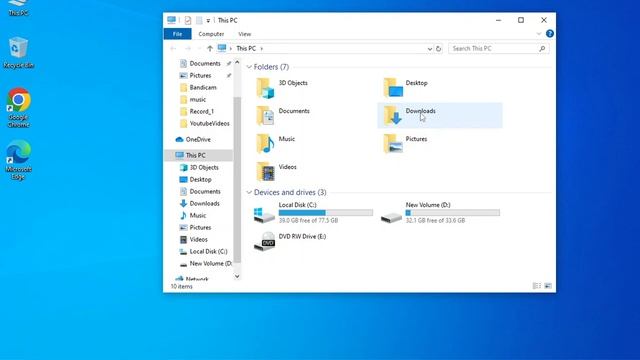Click the search magnifier icon
640x360 pixels.
pyautogui.click(x=542, y=49)
